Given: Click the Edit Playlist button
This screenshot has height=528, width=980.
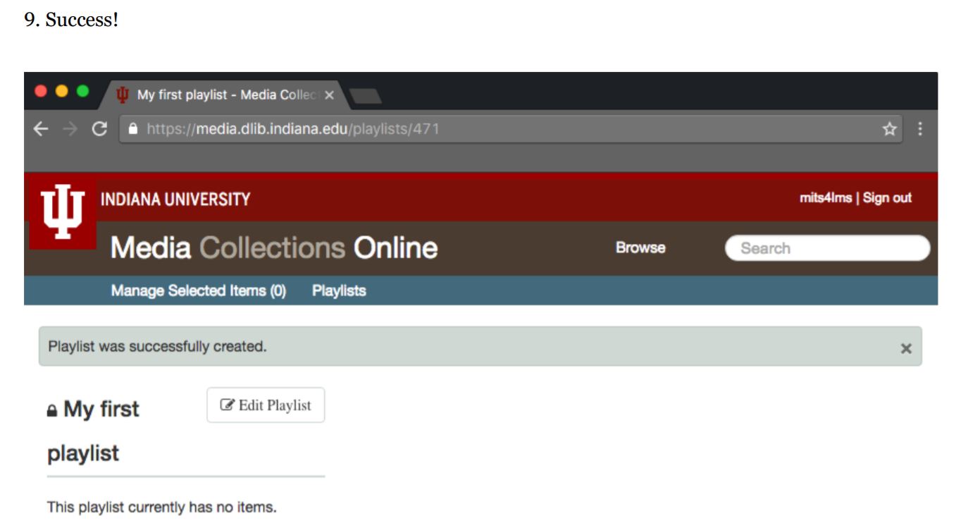Looking at the screenshot, I should coord(264,404).
